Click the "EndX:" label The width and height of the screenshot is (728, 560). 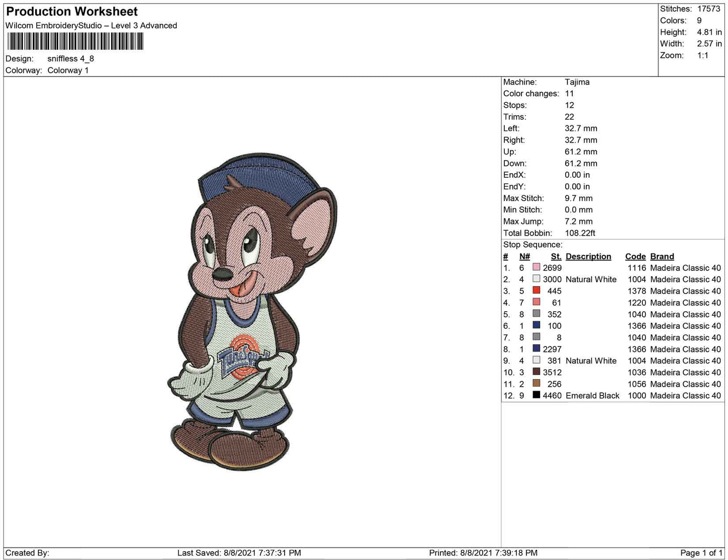pos(514,175)
